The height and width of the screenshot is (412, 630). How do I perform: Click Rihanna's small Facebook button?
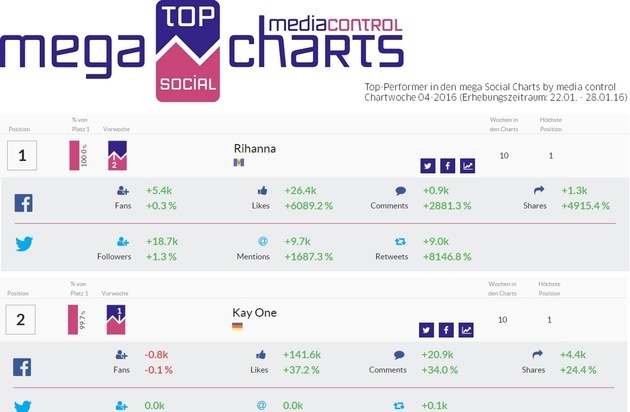click(x=447, y=166)
